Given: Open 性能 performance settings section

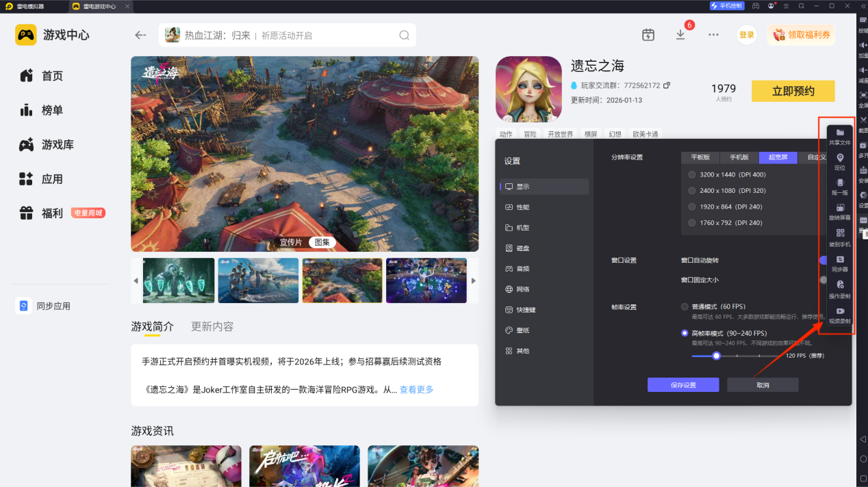Looking at the screenshot, I should pos(545,207).
